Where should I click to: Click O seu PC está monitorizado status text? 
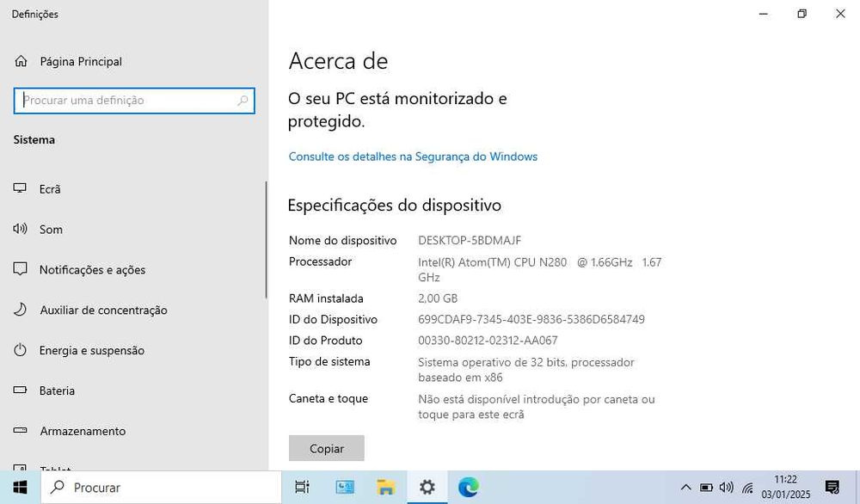[x=397, y=110]
